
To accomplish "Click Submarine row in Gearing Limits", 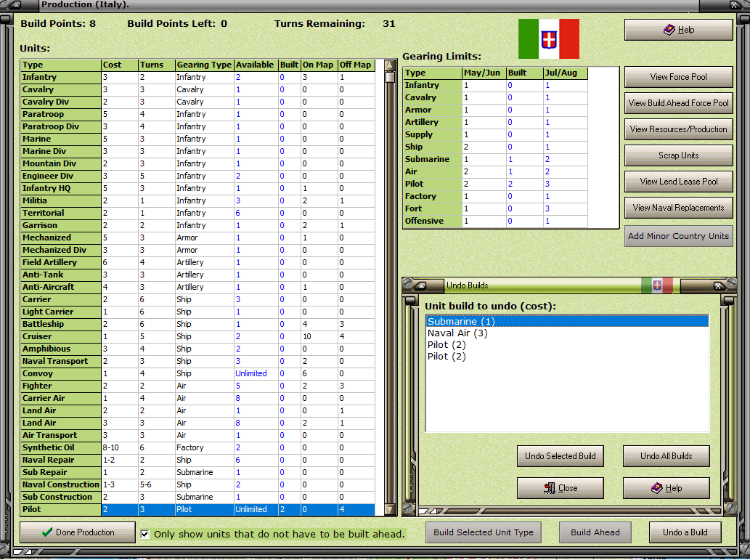I will pyautogui.click(x=496, y=159).
